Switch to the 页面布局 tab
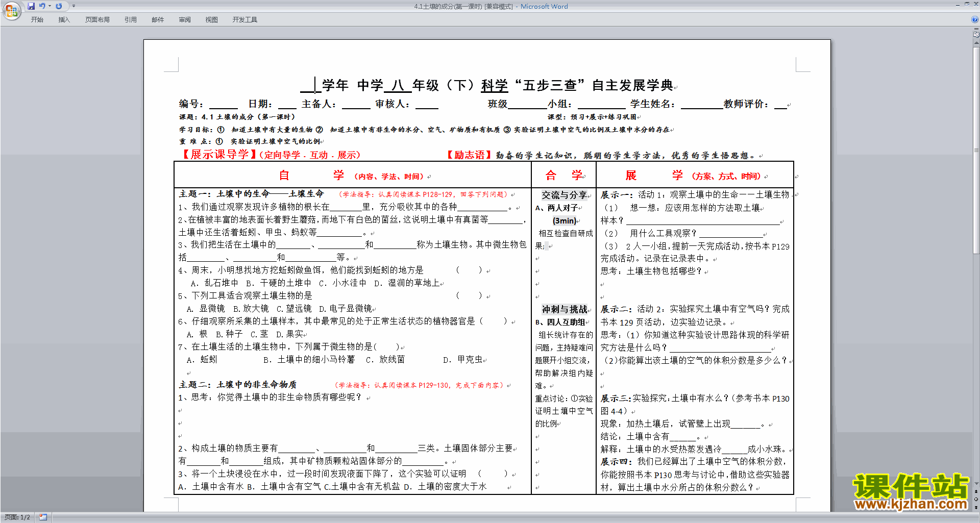This screenshot has height=523, width=980. tap(97, 20)
